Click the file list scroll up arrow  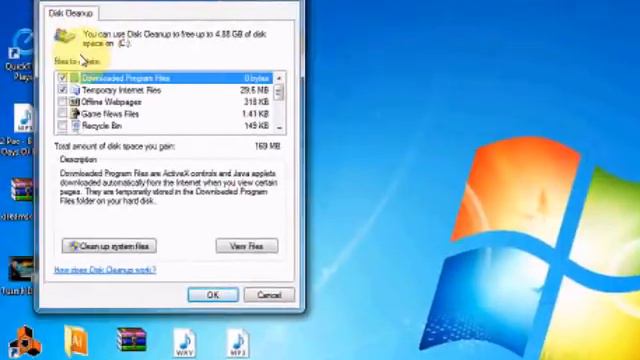(x=279, y=78)
